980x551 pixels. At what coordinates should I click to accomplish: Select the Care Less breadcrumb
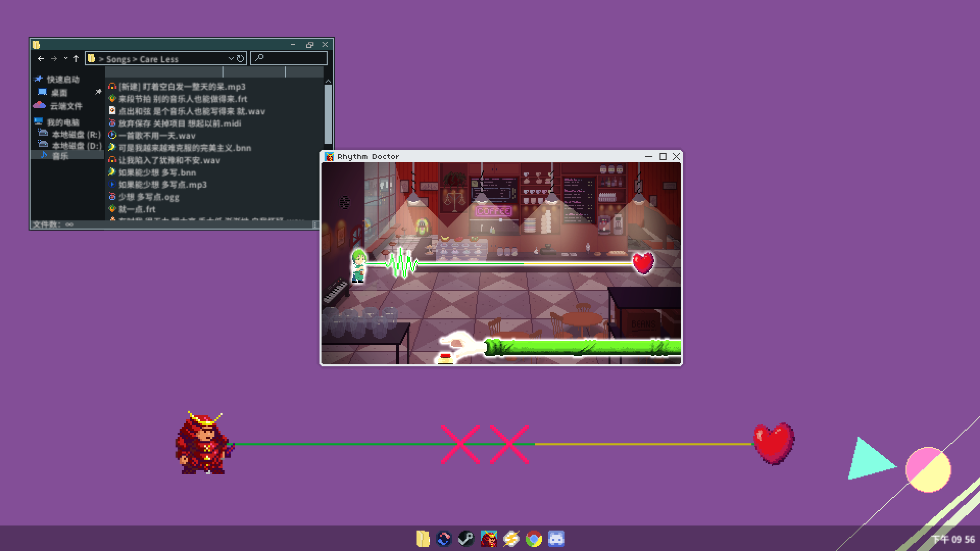159,59
